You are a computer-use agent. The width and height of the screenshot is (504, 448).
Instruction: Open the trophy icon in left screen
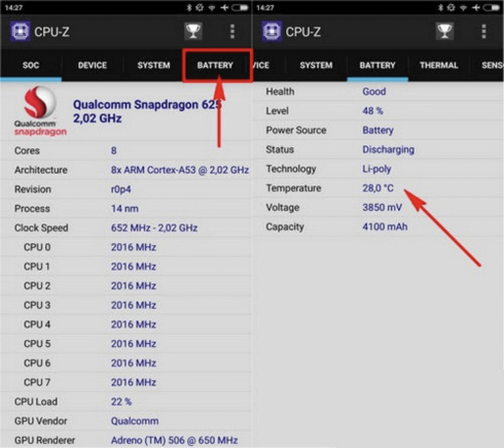click(x=193, y=31)
